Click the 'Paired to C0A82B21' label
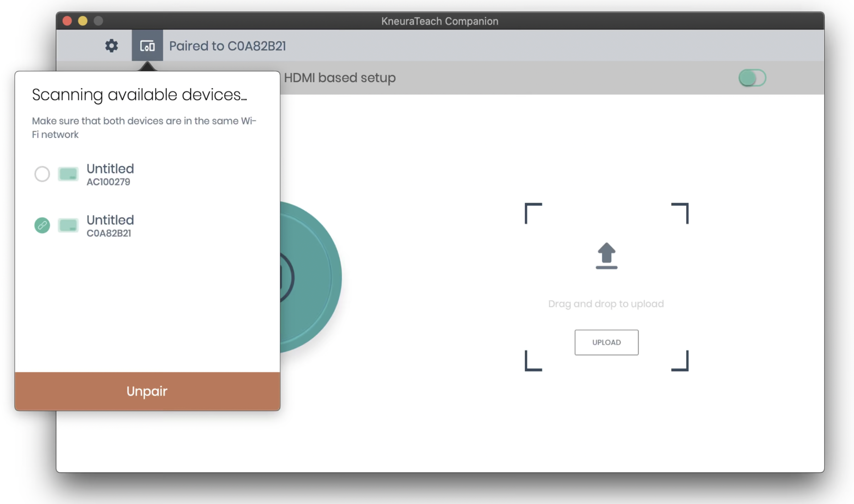Screen dimensions: 854x504 point(228,46)
